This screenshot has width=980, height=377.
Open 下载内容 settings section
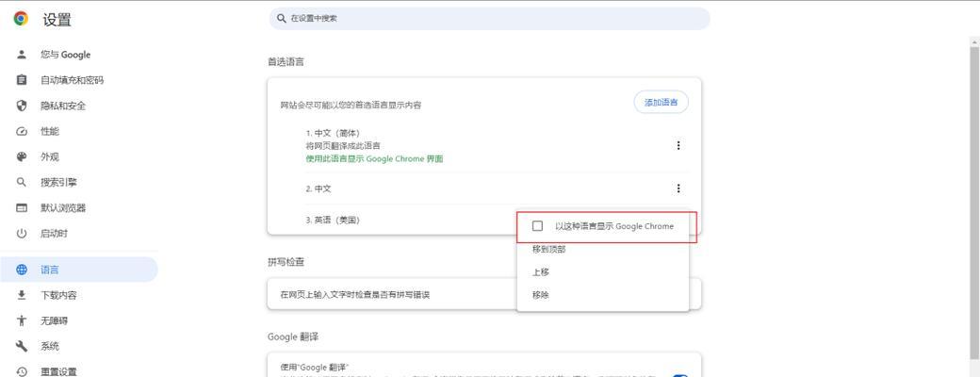[x=58, y=295]
